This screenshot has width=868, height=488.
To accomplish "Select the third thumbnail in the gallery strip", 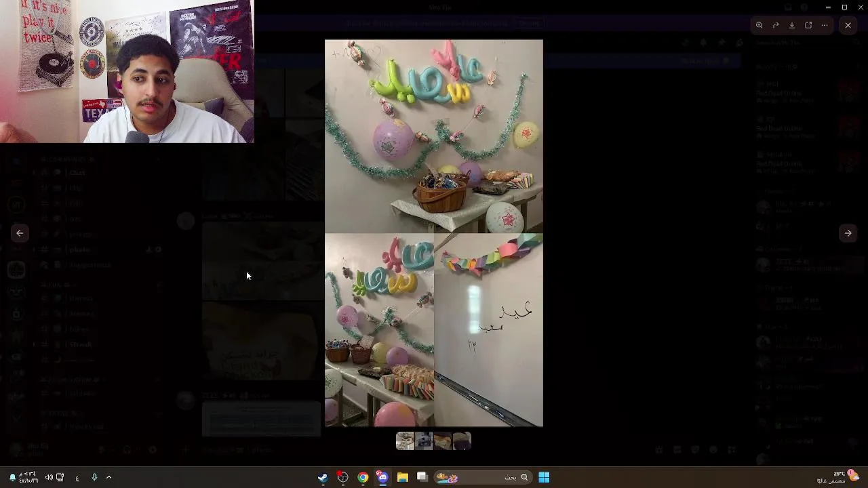I will (443, 441).
